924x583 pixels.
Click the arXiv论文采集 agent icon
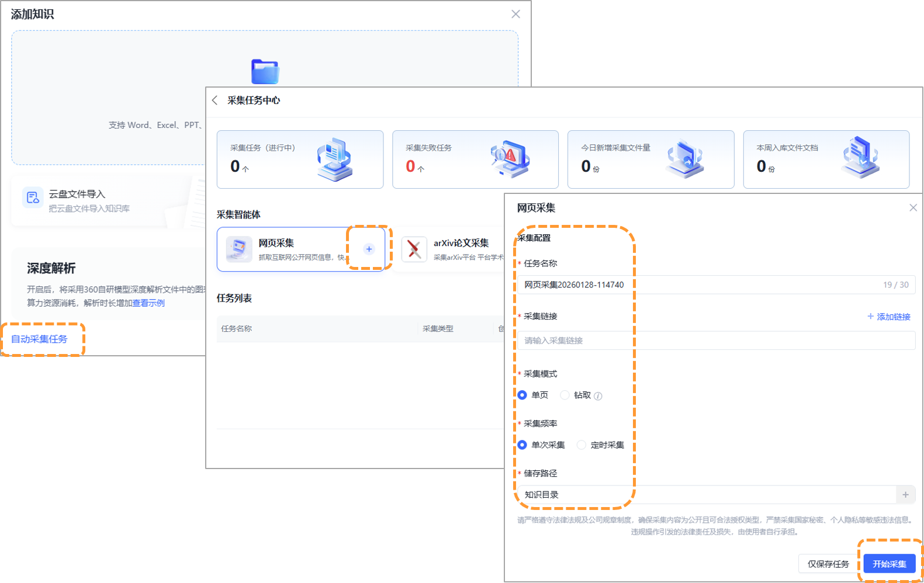pyautogui.click(x=414, y=249)
